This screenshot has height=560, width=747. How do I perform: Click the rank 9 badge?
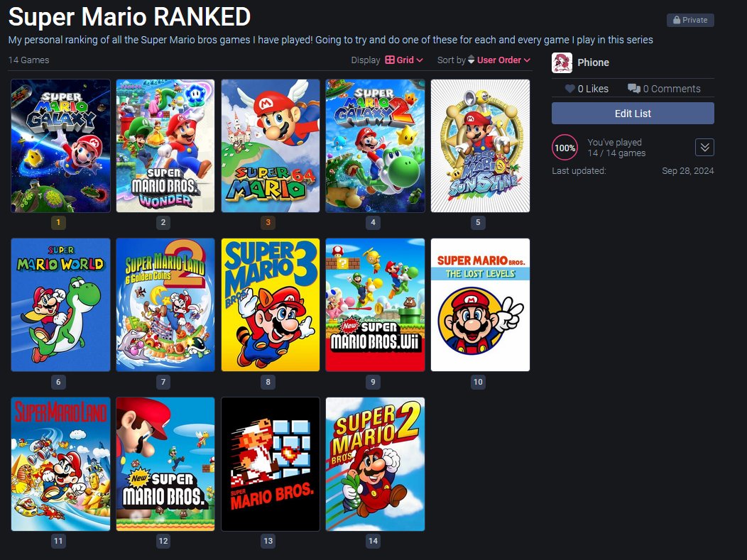pos(373,382)
